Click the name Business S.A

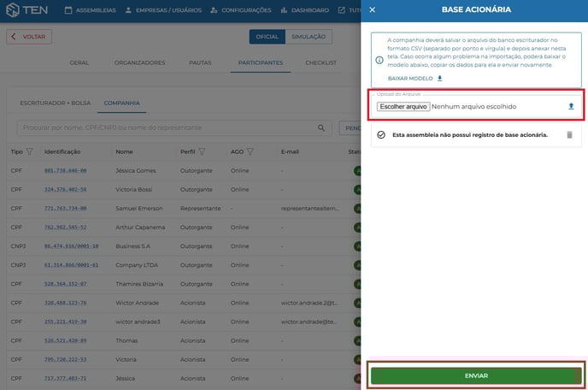click(x=132, y=246)
